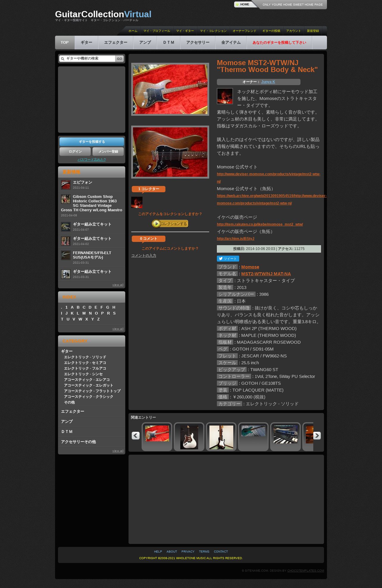Open CONTACT footer link
This screenshot has width=382, height=588.
[221, 552]
